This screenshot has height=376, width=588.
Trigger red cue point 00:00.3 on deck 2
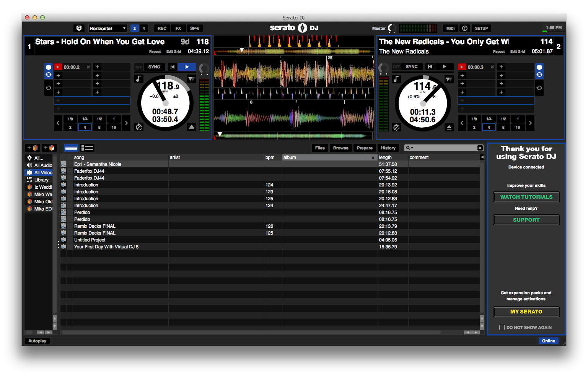click(462, 67)
